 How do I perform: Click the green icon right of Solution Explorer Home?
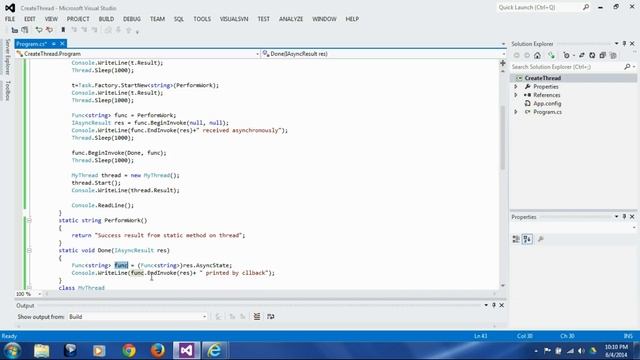(x=551, y=56)
